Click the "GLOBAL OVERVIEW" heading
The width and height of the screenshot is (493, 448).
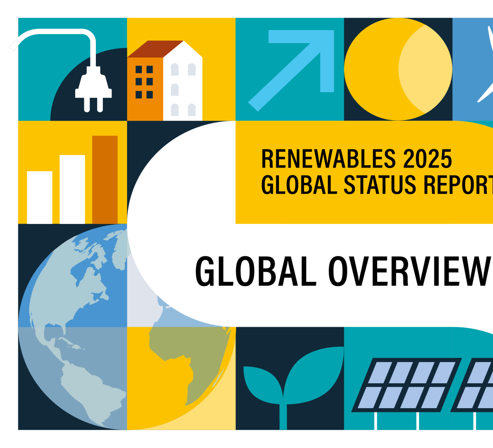click(343, 272)
